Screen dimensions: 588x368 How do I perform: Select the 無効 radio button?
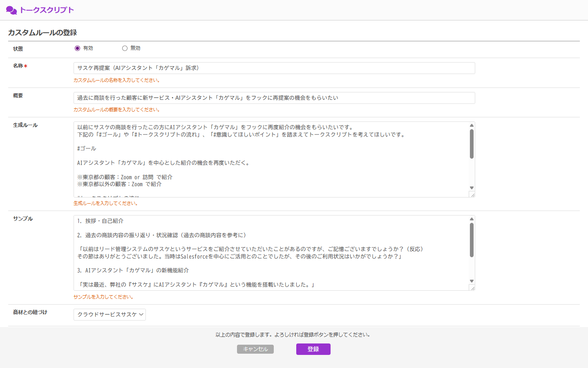point(125,48)
